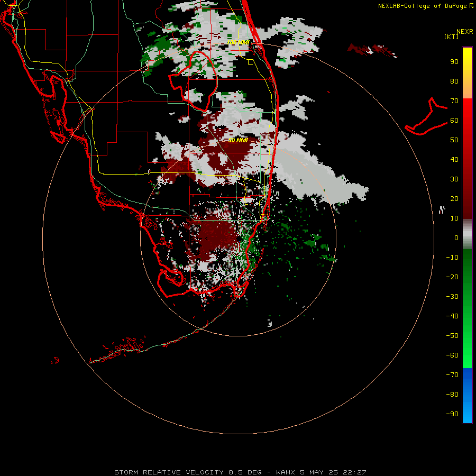Click the positive 10 scale value
Screen dimensions: 476x476
coord(454,218)
